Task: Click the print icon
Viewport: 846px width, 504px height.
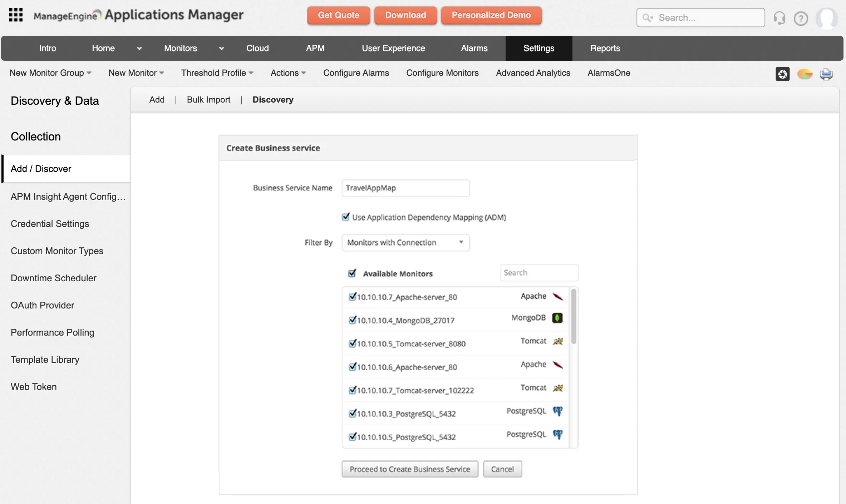Action: pyautogui.click(x=826, y=74)
